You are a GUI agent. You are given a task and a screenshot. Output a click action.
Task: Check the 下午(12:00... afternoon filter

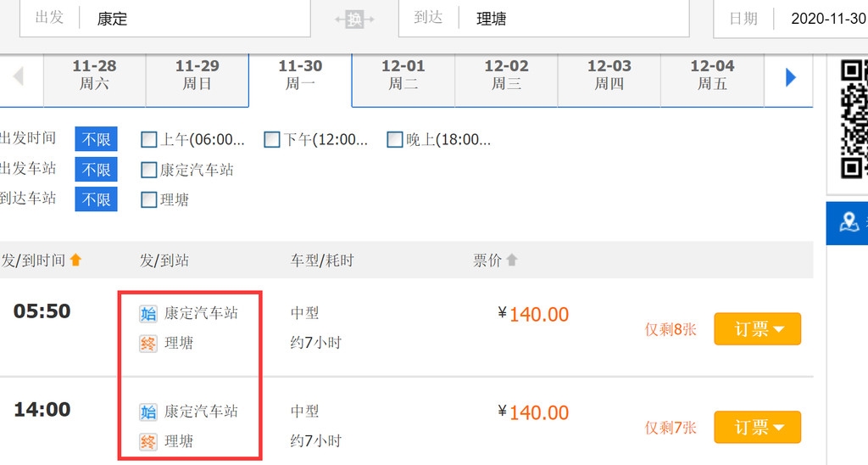coord(272,140)
